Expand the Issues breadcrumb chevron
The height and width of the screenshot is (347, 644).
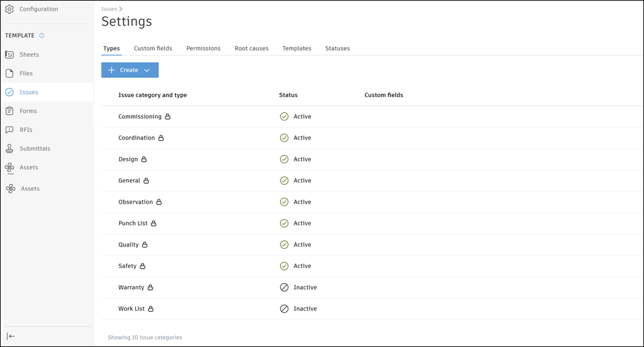tap(121, 9)
